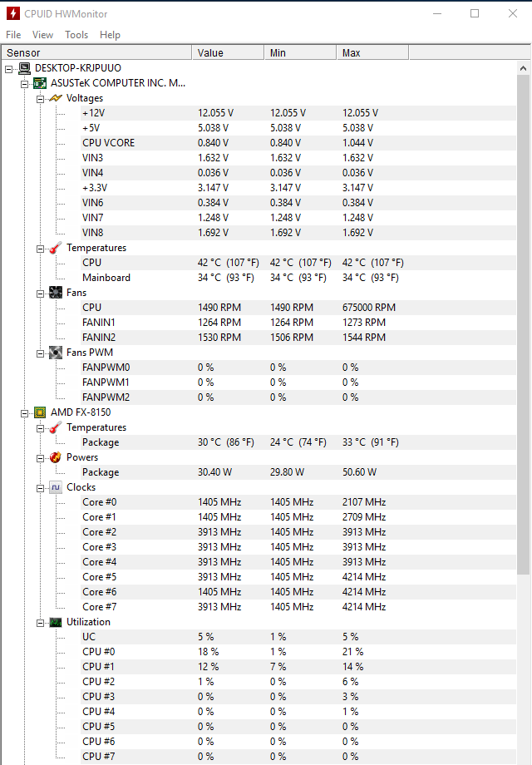Click the Utilization graph icon
The image size is (532, 765).
tap(56, 623)
